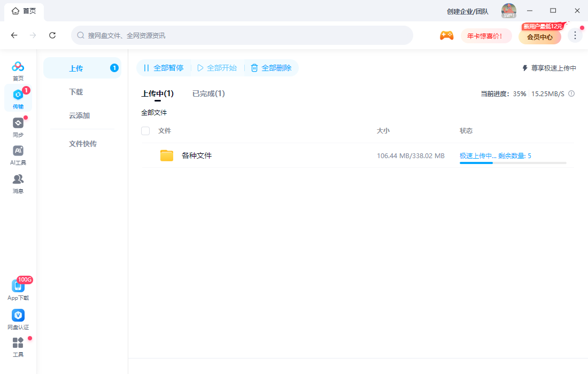
Task: Click inside the network disk search field
Action: [241, 35]
